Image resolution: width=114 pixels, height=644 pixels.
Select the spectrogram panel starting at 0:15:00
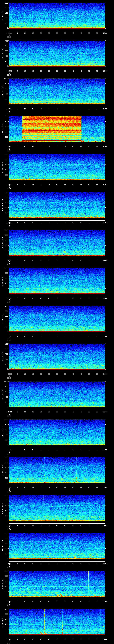pos(57,53)
